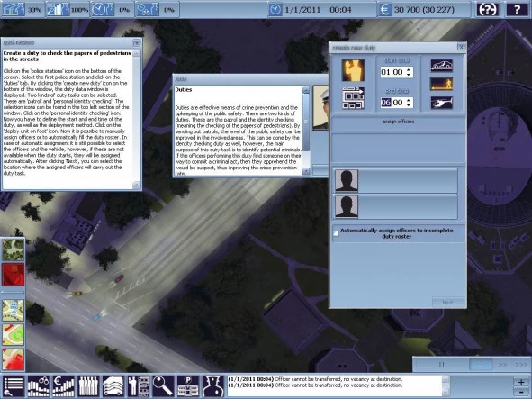Viewport: 532px width, 399px height.
Task: Decrease the end time with stepper arrow
Action: click(x=409, y=104)
